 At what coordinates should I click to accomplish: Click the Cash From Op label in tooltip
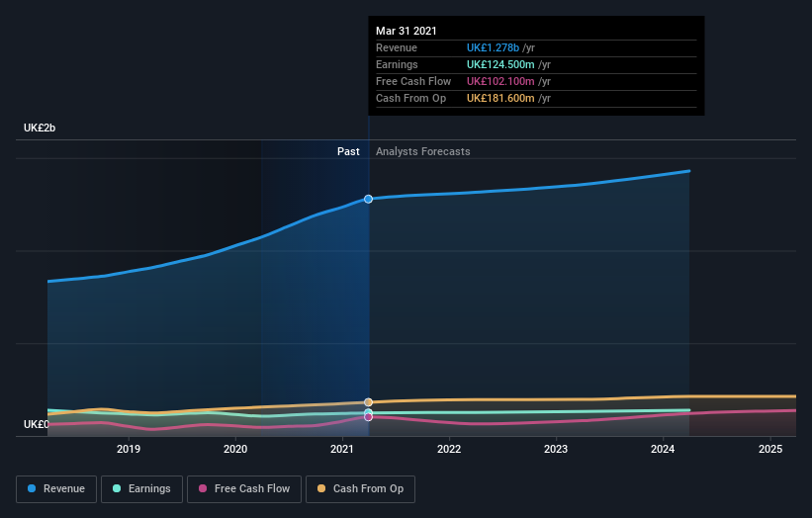click(x=410, y=98)
